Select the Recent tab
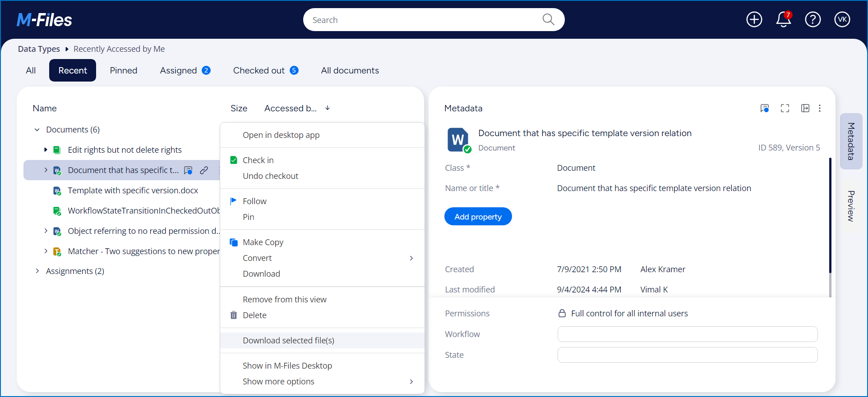This screenshot has height=397, width=868. [x=73, y=70]
